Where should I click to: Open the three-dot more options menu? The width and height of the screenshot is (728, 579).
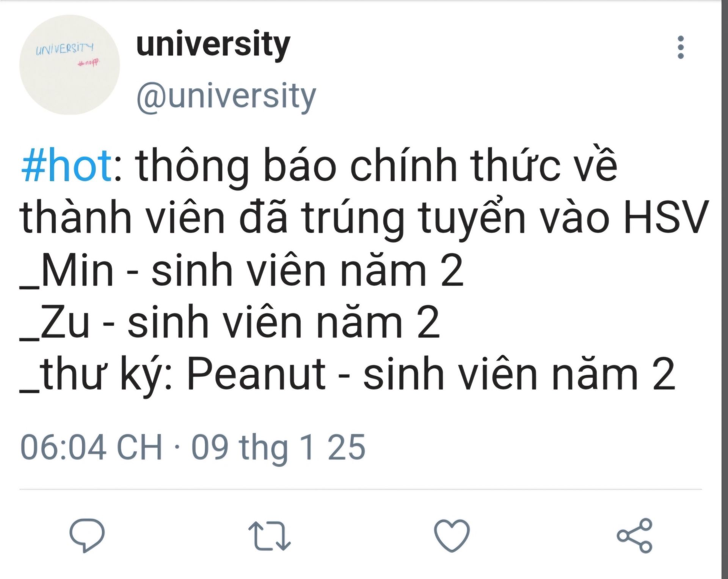click(x=681, y=47)
